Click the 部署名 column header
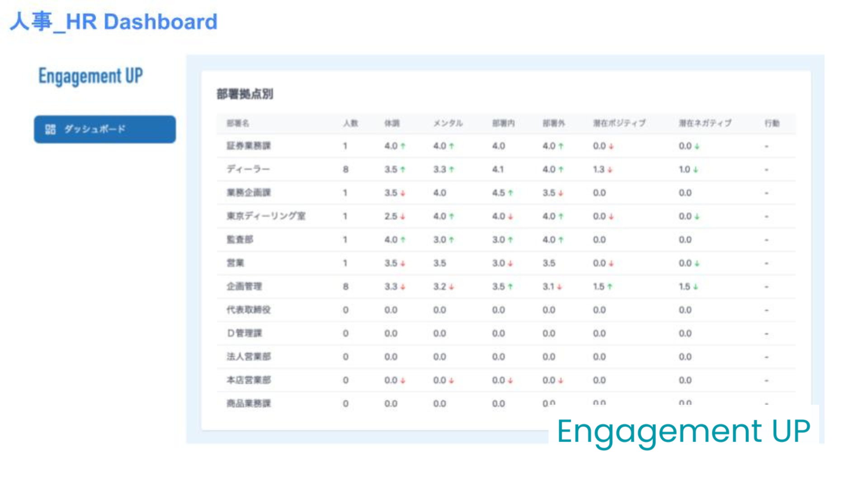Screen dimensions: 868x488 pyautogui.click(x=238, y=123)
